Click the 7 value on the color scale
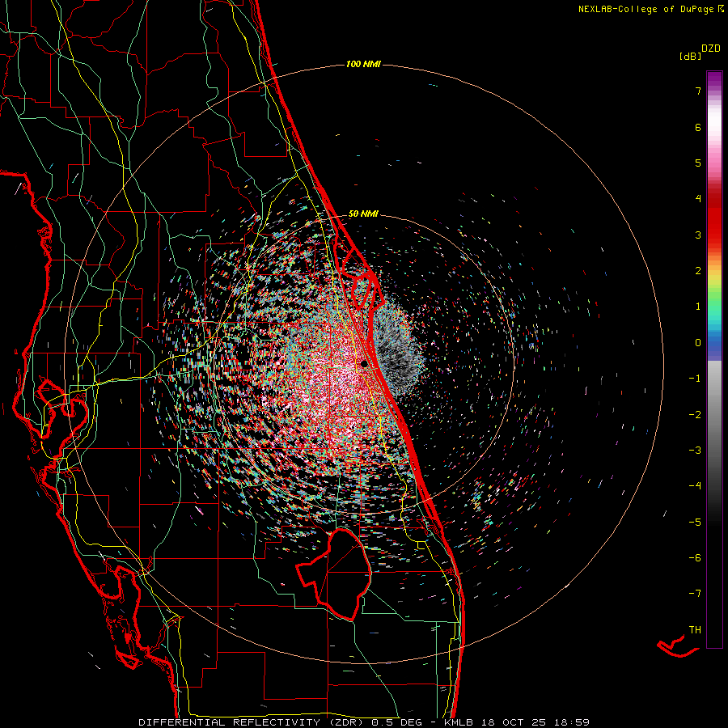The height and width of the screenshot is (728, 728). point(698,91)
